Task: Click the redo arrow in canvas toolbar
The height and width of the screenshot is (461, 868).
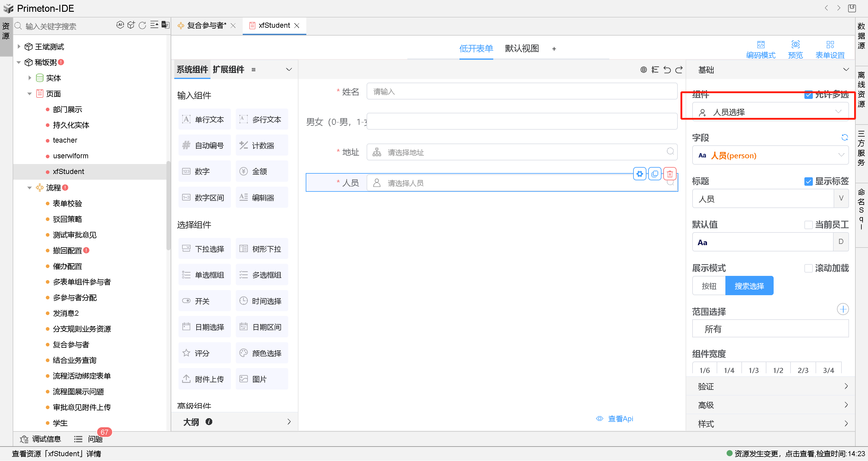Action: pos(679,69)
